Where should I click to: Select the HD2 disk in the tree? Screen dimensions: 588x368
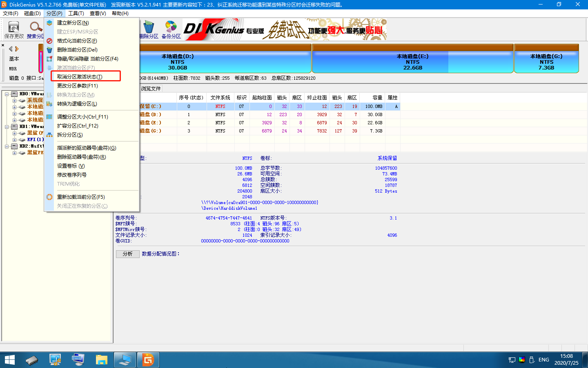31,146
